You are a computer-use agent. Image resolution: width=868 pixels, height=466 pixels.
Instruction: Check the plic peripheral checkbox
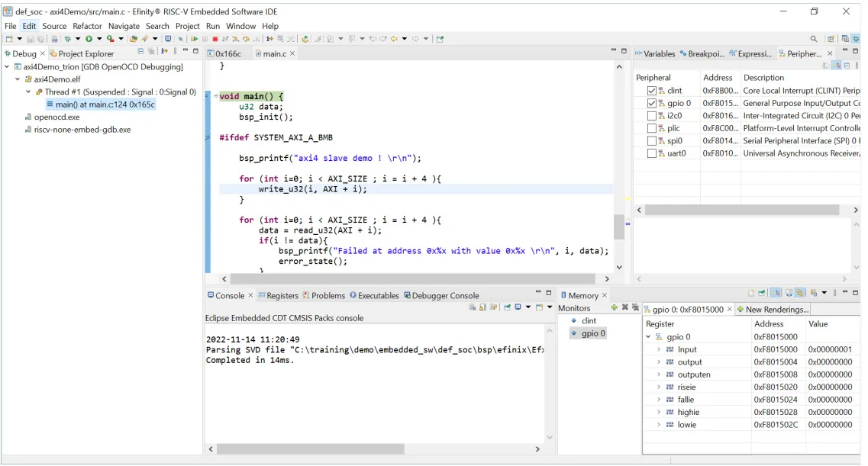point(651,128)
